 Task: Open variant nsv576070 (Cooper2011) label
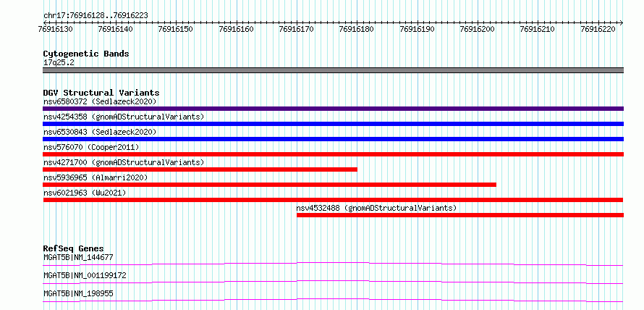pyautogui.click(x=91, y=147)
